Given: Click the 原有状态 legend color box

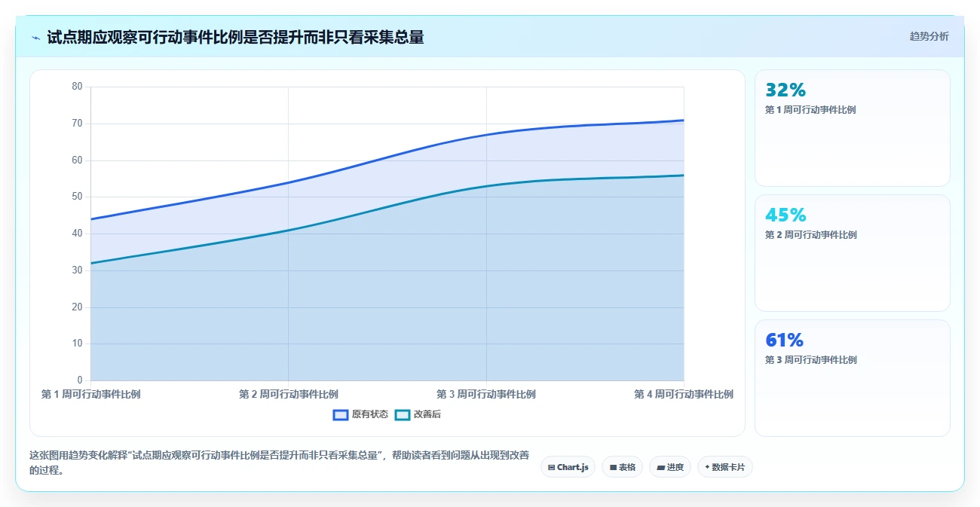Looking at the screenshot, I should coord(341,414).
